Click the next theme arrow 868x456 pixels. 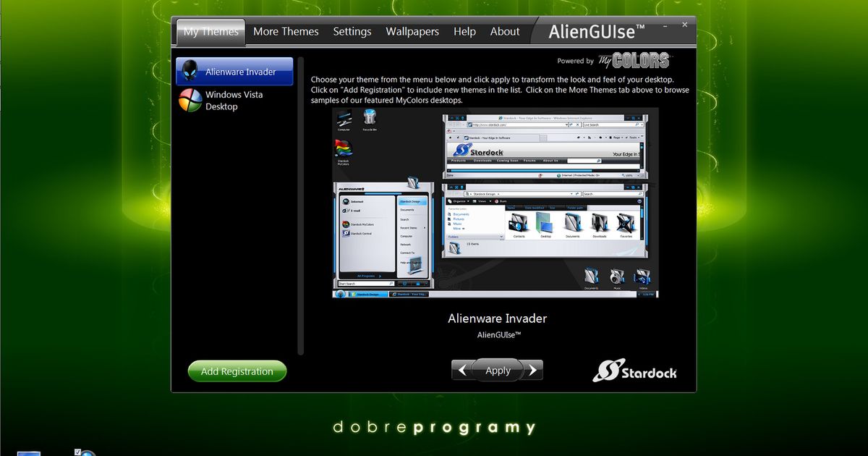(532, 369)
